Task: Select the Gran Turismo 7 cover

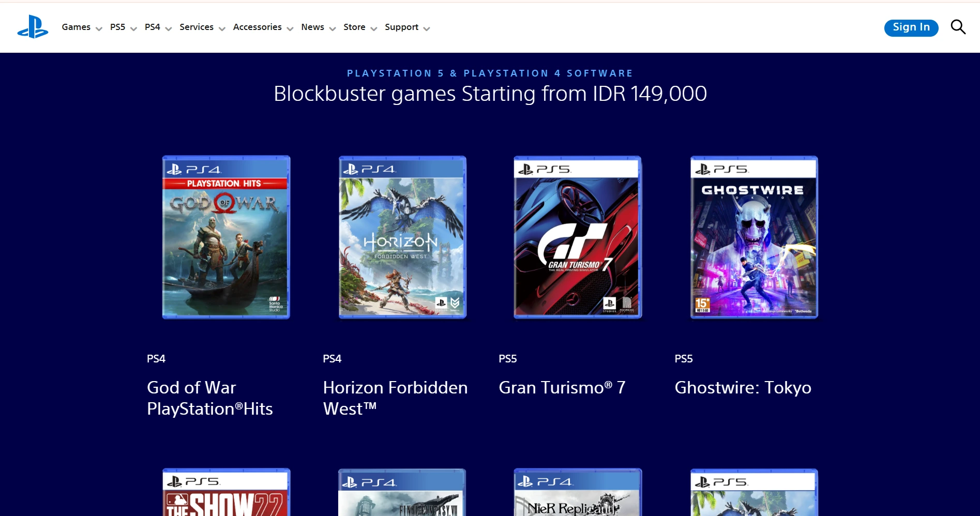Action: [578, 237]
